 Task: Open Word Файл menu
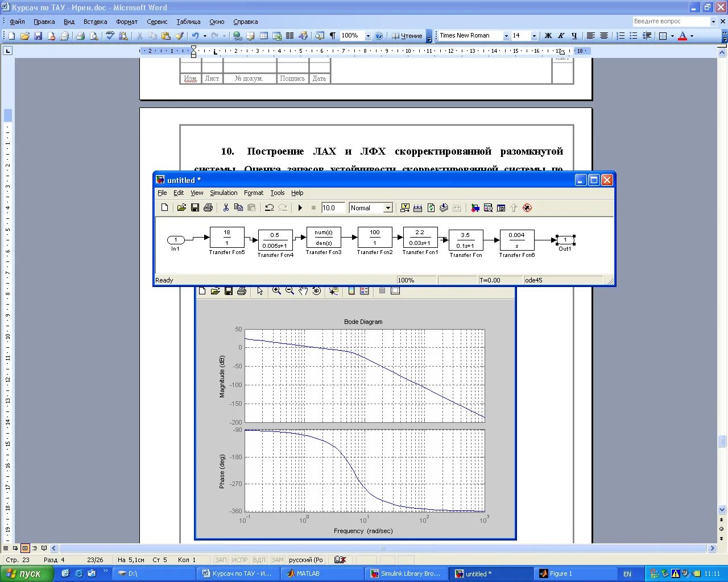[17, 22]
